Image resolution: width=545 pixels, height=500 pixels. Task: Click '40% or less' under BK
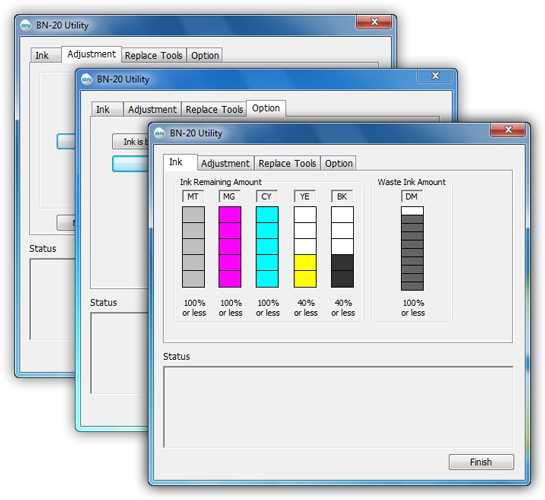(x=343, y=308)
